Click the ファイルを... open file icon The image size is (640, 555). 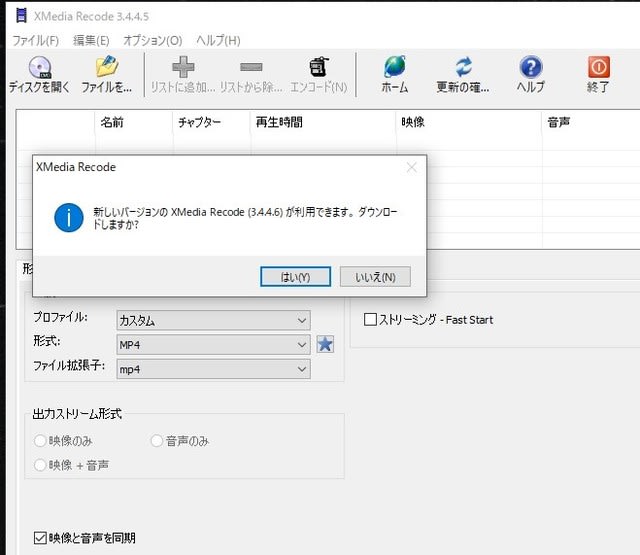click(x=107, y=67)
